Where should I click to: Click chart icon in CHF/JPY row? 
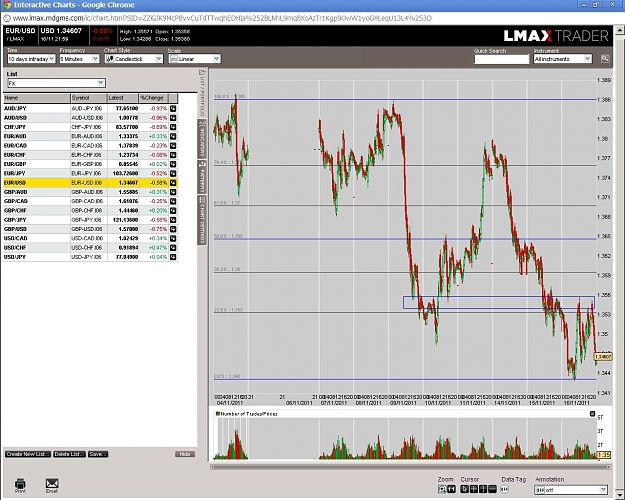173,127
